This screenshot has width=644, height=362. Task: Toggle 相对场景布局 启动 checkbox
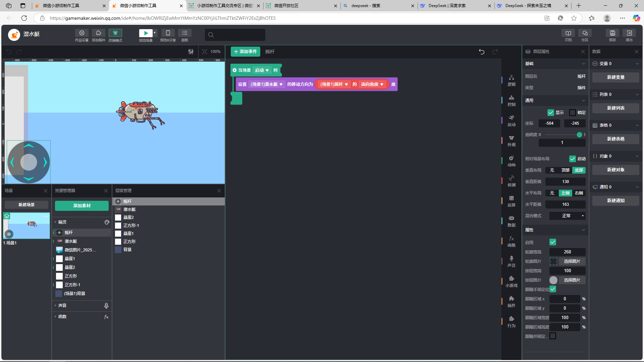(x=573, y=159)
